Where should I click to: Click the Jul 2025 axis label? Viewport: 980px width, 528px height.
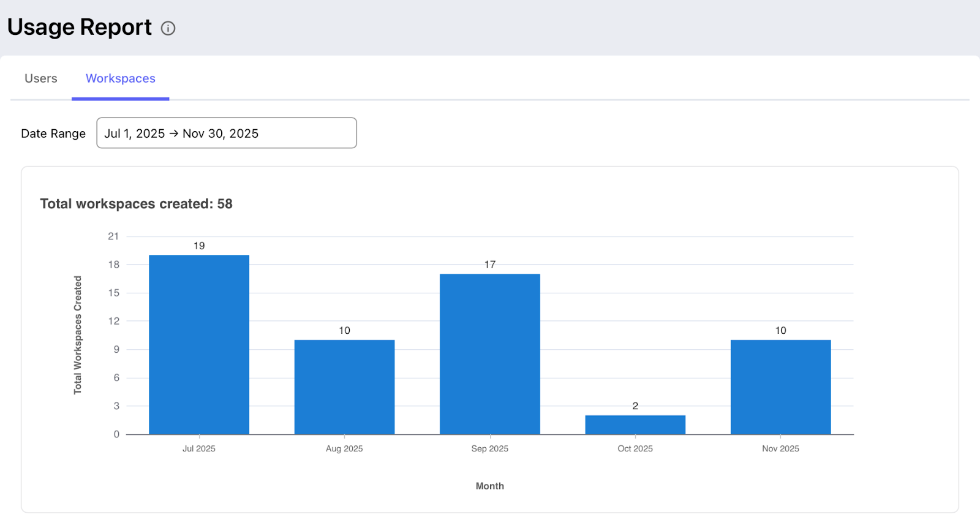pyautogui.click(x=199, y=449)
